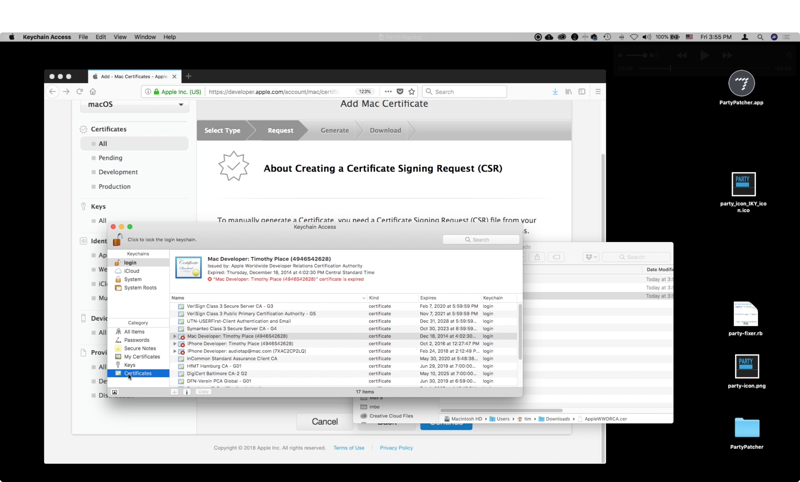Select the HfMT Hamburg CA - G01 row
The width and height of the screenshot is (800, 482).
coord(343,366)
